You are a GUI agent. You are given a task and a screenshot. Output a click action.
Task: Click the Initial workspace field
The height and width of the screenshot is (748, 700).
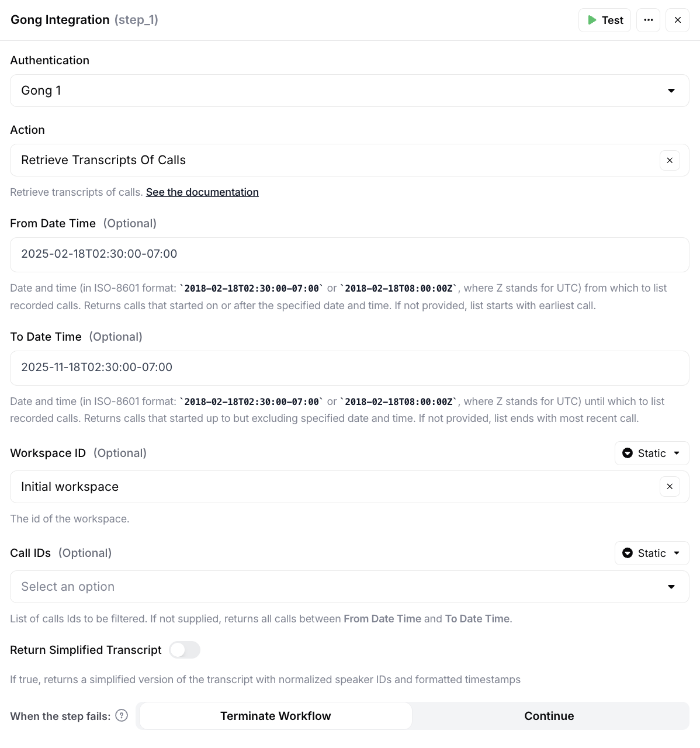(x=333, y=487)
